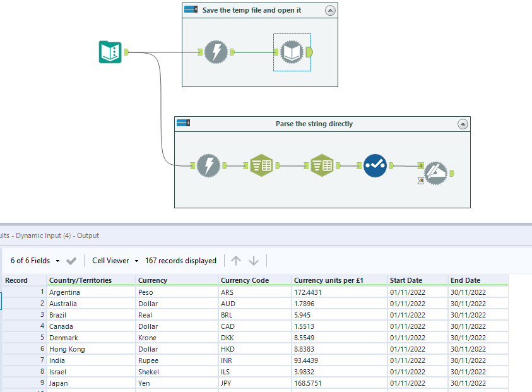Open the blue Select tool in the workflow
Viewport: 532px width, 392px height.
point(374,165)
